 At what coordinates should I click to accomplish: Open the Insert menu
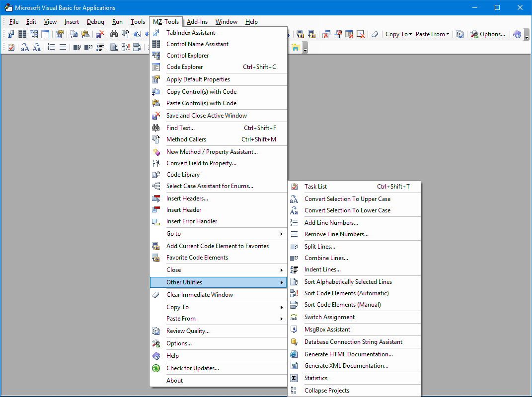click(72, 22)
